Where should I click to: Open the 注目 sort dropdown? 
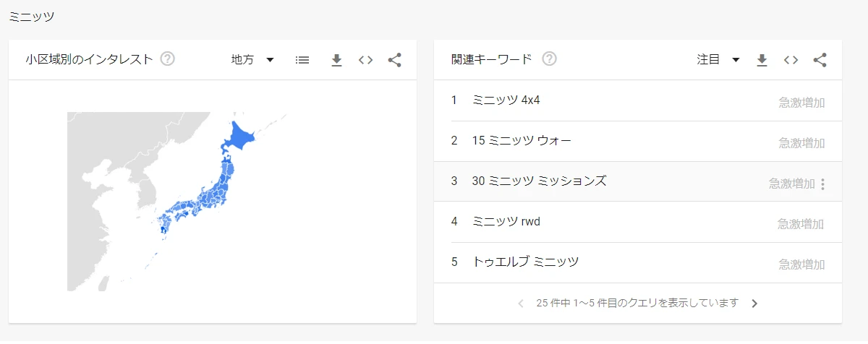[x=718, y=59]
